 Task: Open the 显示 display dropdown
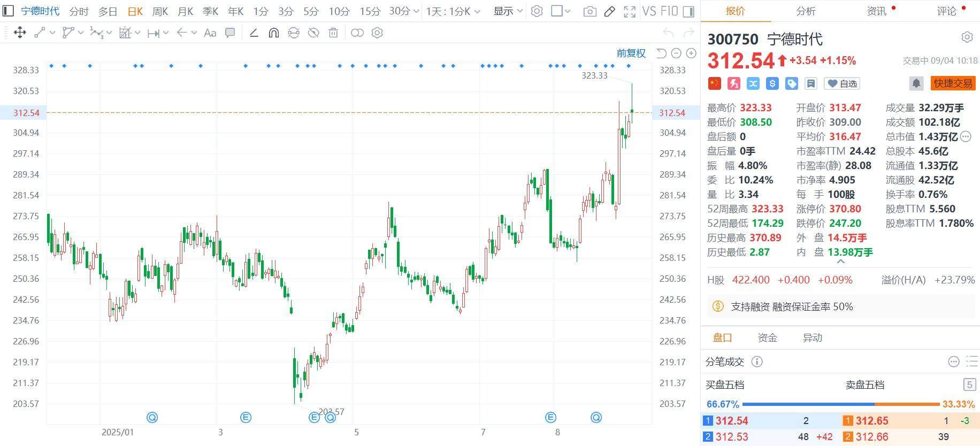[x=508, y=11]
